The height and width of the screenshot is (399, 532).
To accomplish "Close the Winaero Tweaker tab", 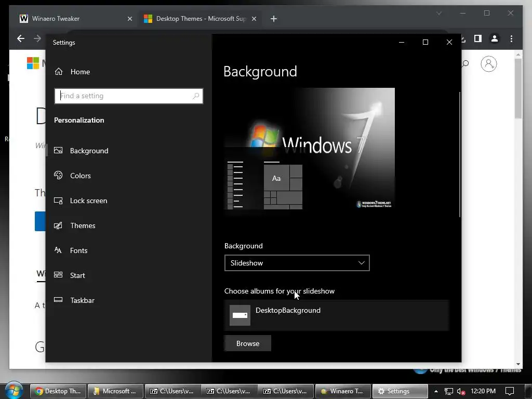I will [129, 19].
